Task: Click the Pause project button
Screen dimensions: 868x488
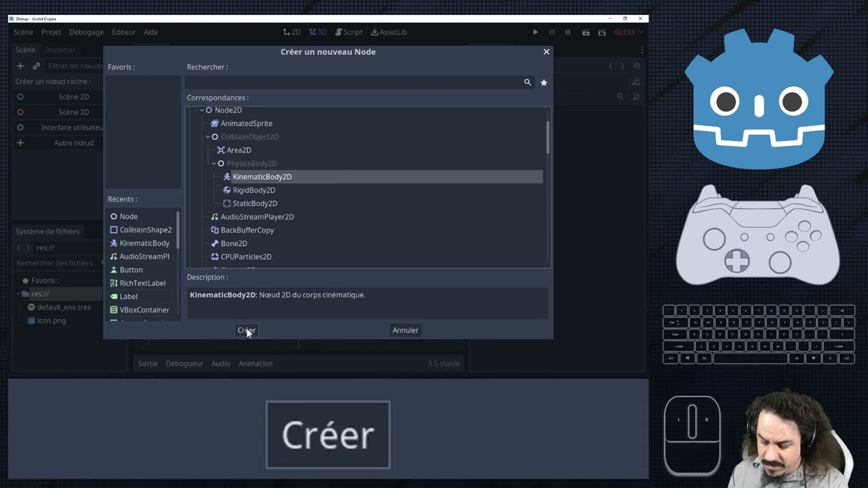Action: [551, 32]
